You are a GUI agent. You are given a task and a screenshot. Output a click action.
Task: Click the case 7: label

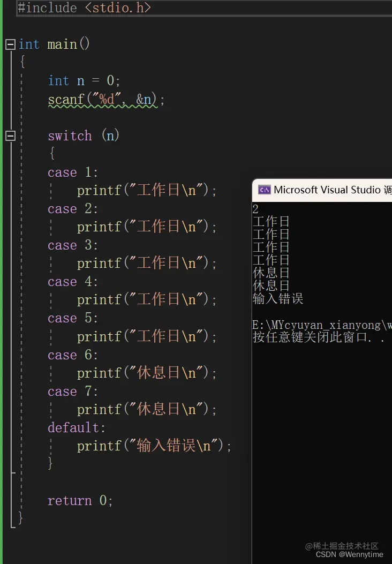(x=73, y=392)
